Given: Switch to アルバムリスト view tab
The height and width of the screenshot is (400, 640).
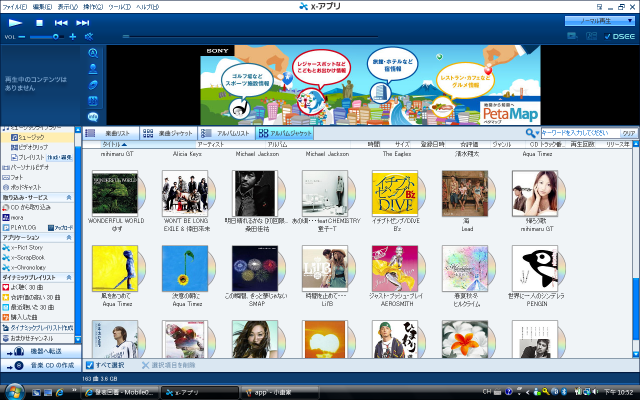Looking at the screenshot, I should point(227,133).
